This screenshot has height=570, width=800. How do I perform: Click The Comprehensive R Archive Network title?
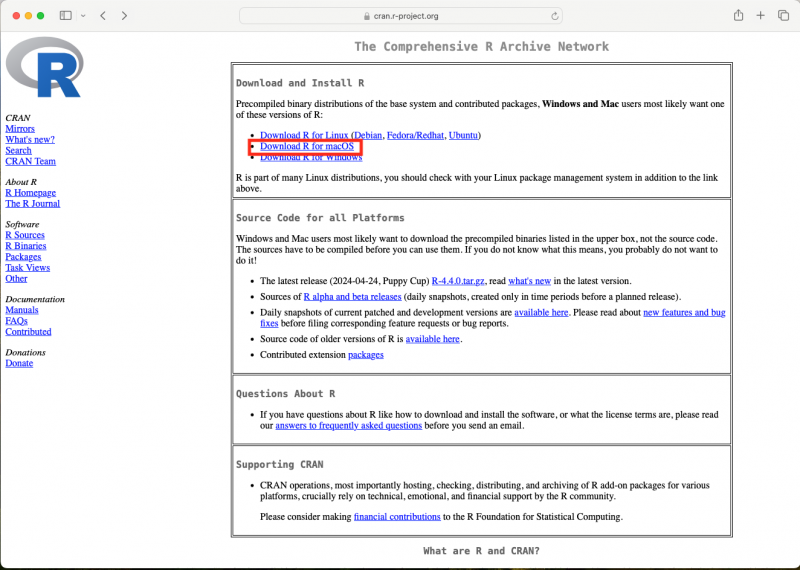482,47
